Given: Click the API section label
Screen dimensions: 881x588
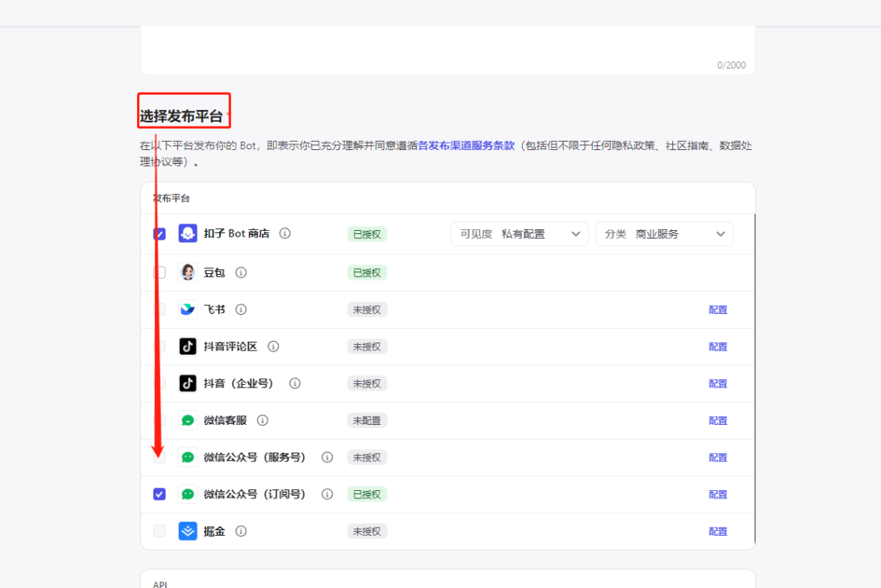Looking at the screenshot, I should [160, 584].
